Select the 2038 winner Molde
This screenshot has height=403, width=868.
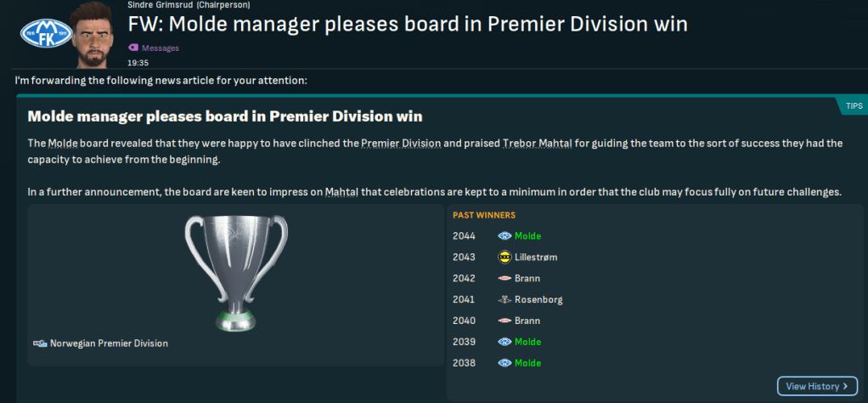(x=527, y=363)
